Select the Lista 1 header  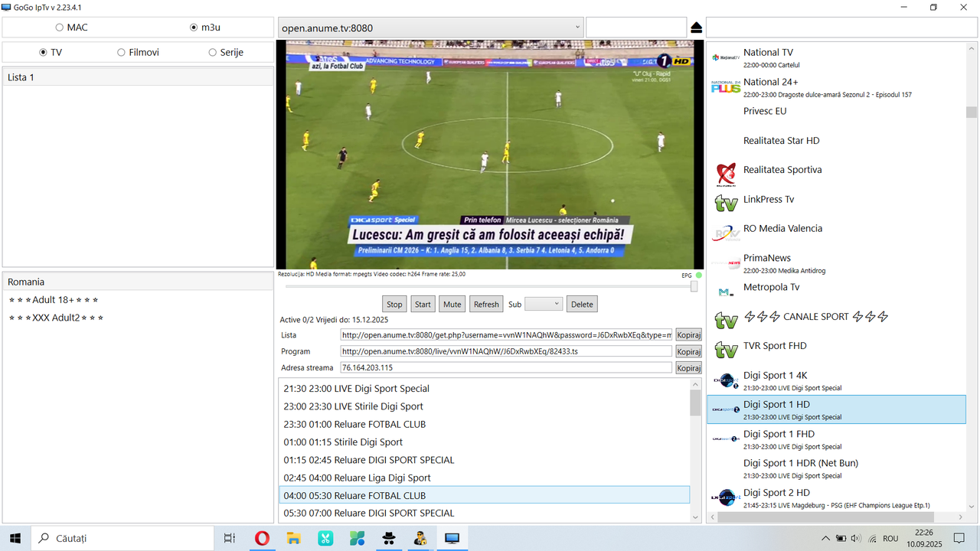point(138,77)
